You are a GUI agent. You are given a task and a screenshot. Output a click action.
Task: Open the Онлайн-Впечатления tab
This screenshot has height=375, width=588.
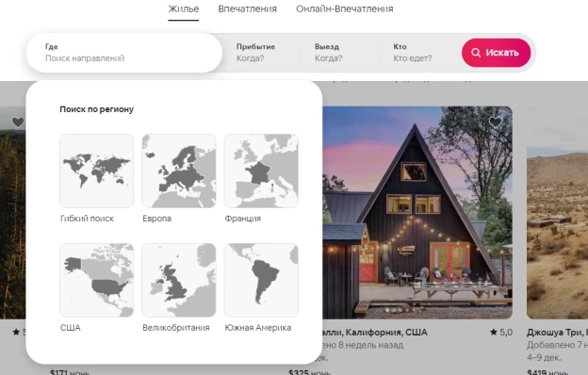345,9
